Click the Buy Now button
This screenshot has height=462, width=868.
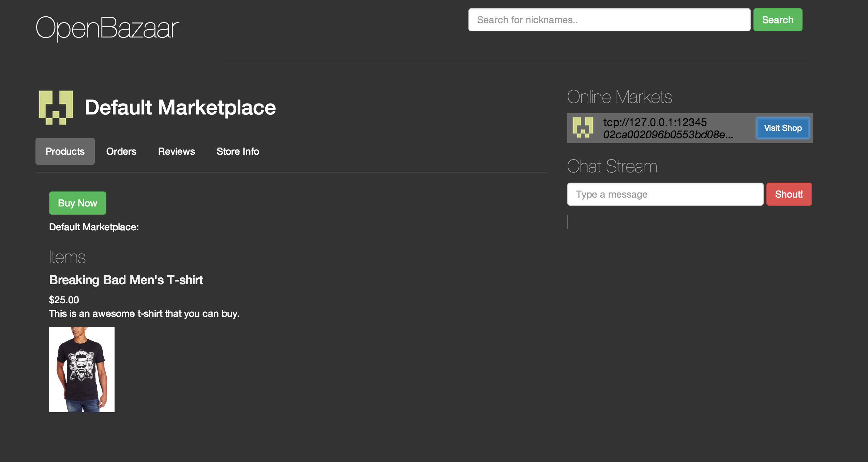(77, 203)
